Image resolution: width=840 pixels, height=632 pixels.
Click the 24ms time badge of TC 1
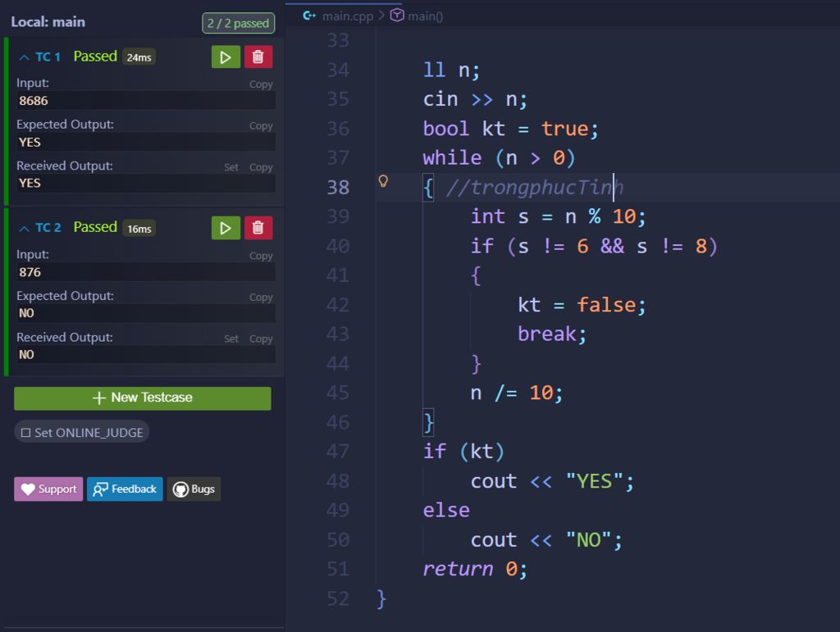pyautogui.click(x=139, y=57)
